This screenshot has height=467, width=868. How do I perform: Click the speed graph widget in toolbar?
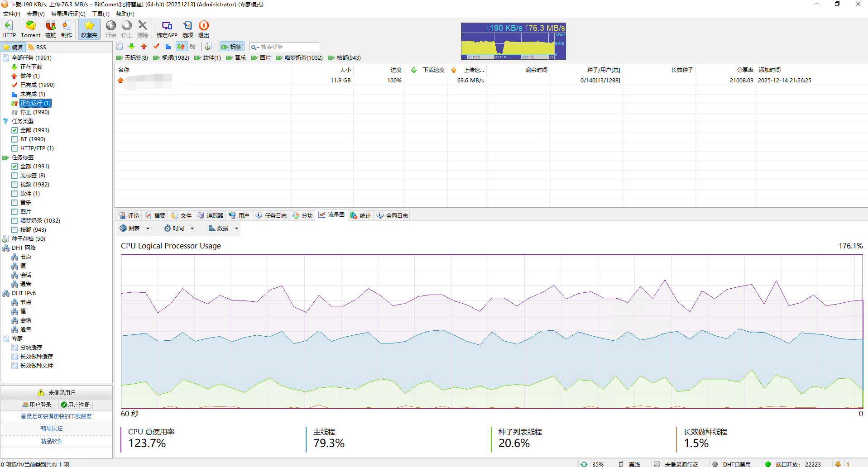[x=513, y=41]
